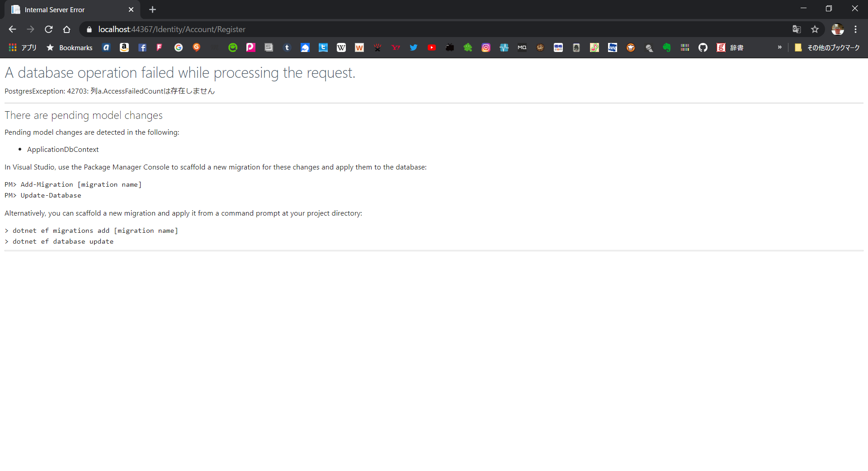Viewport: 868px width, 471px height.
Task: View site information via the lock icon
Action: tap(89, 29)
